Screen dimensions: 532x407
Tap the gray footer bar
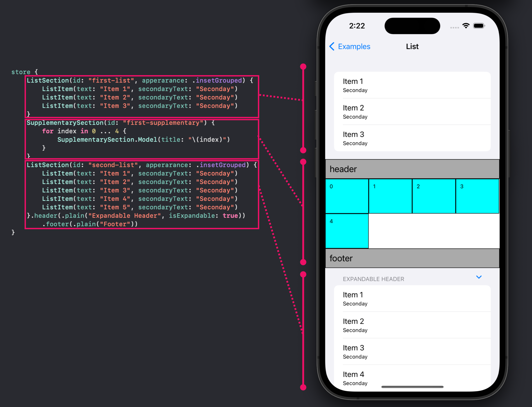coord(412,258)
